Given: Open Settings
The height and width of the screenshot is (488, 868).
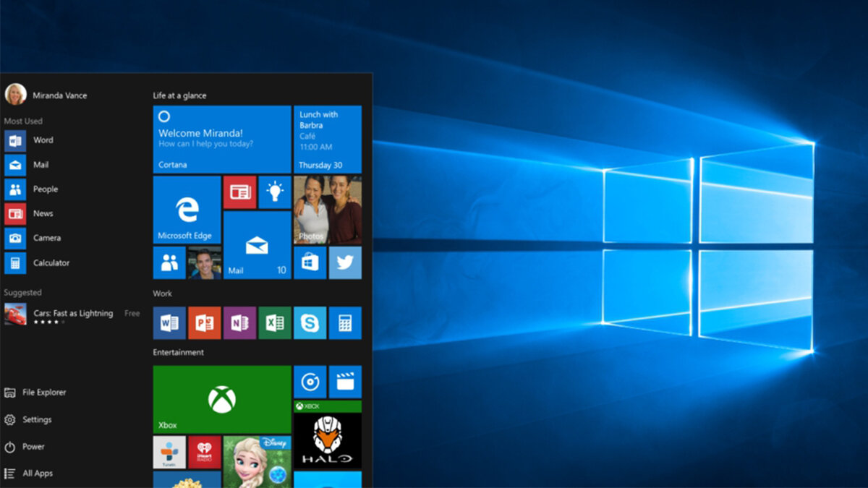Looking at the screenshot, I should coord(27,419).
